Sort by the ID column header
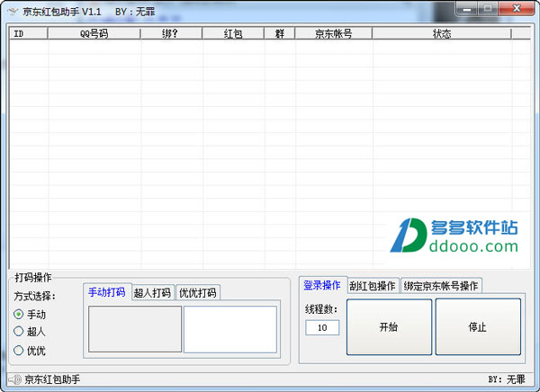 point(28,34)
